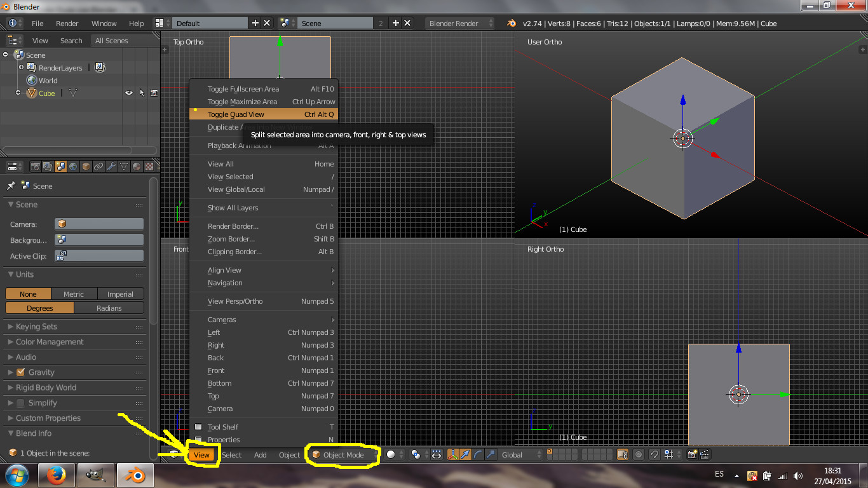The image size is (868, 488).
Task: Delete the current scene with X button
Action: point(407,23)
